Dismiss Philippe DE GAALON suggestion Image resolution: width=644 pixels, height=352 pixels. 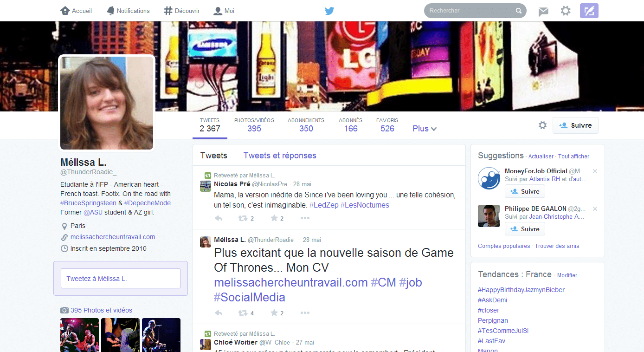pos(595,209)
